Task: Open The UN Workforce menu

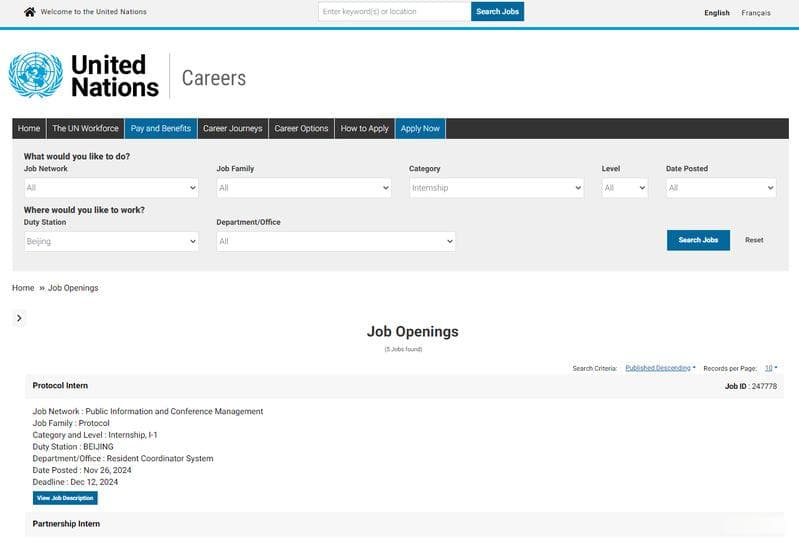Action: pos(85,128)
